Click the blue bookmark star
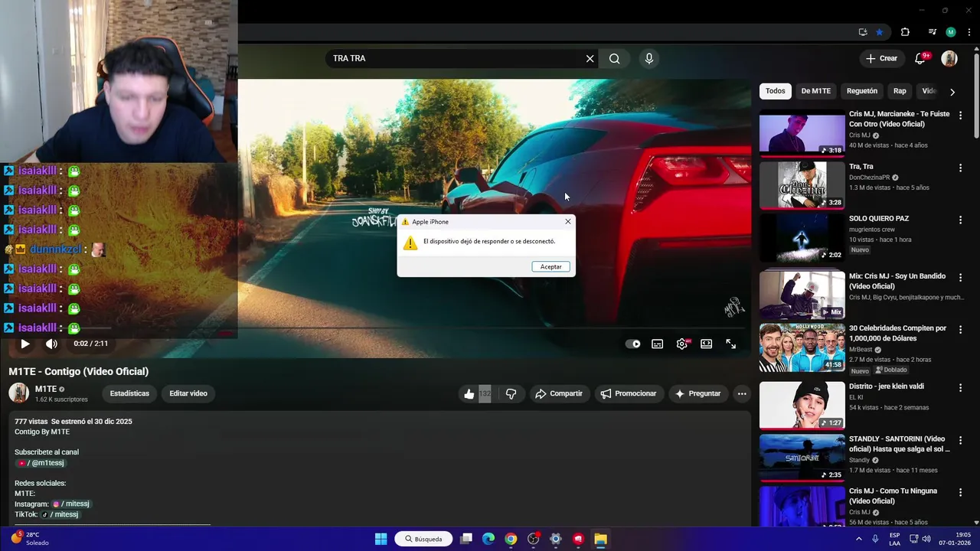 tap(879, 32)
